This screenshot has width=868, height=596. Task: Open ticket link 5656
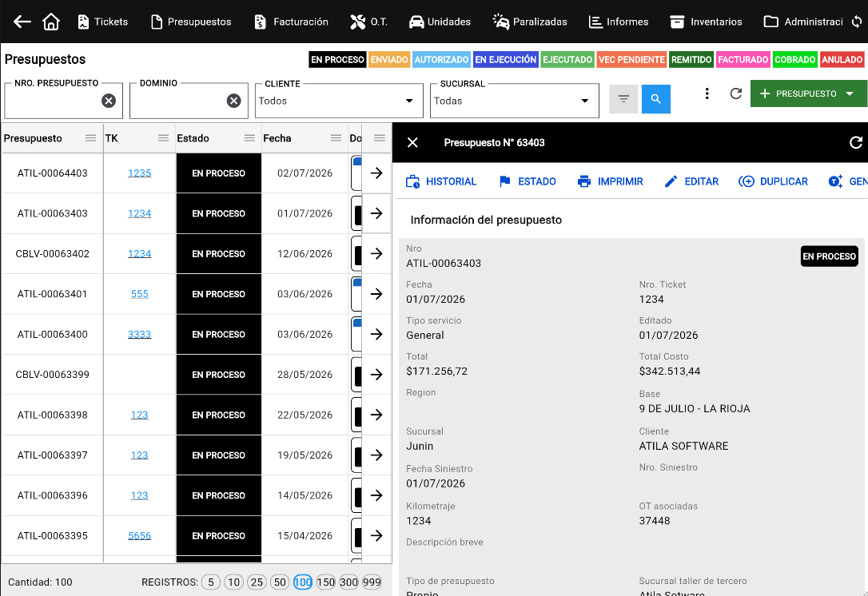140,535
